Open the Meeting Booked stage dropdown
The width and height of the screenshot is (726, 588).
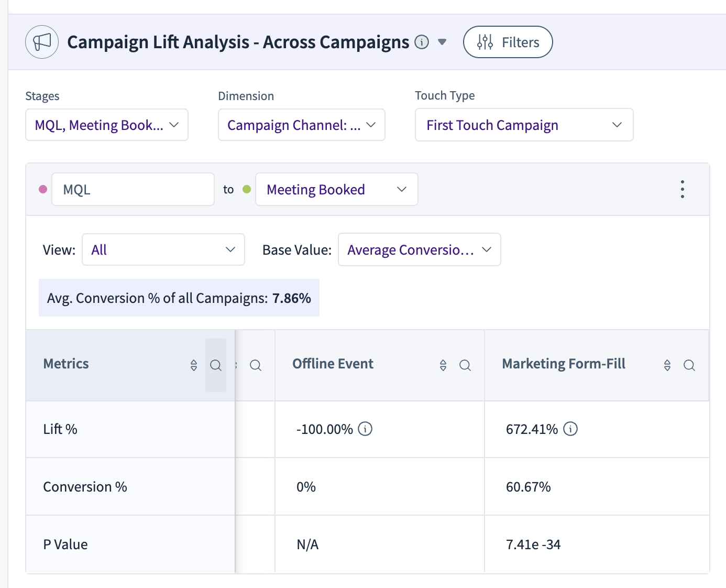click(x=337, y=189)
